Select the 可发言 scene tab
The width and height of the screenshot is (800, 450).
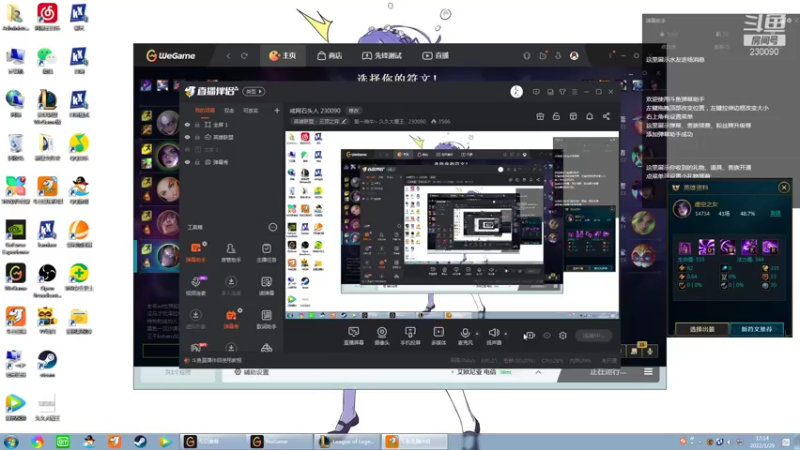click(x=251, y=111)
